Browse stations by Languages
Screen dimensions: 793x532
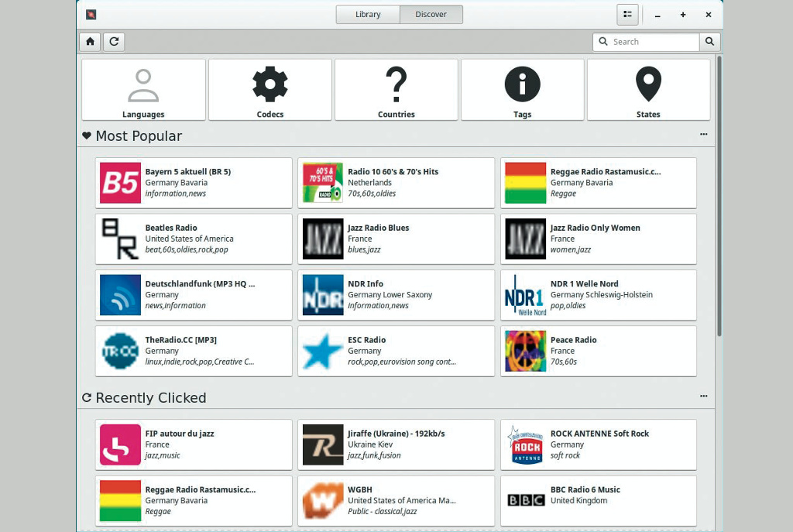[143, 90]
